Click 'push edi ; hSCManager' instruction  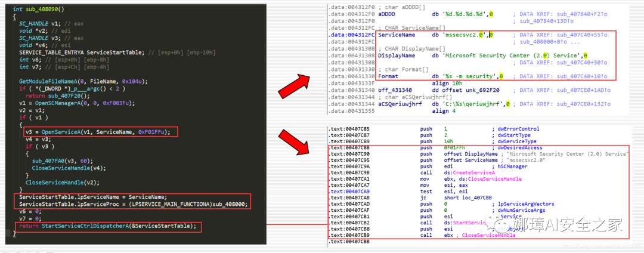coord(474,166)
